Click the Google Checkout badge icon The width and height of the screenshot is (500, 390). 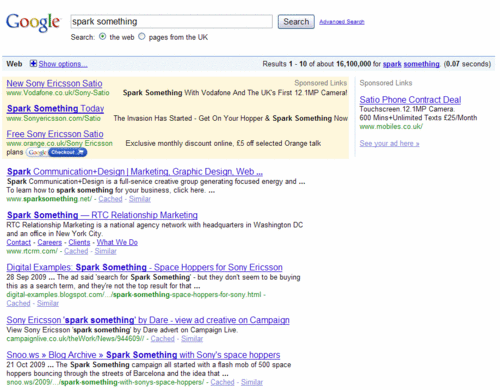click(x=57, y=152)
